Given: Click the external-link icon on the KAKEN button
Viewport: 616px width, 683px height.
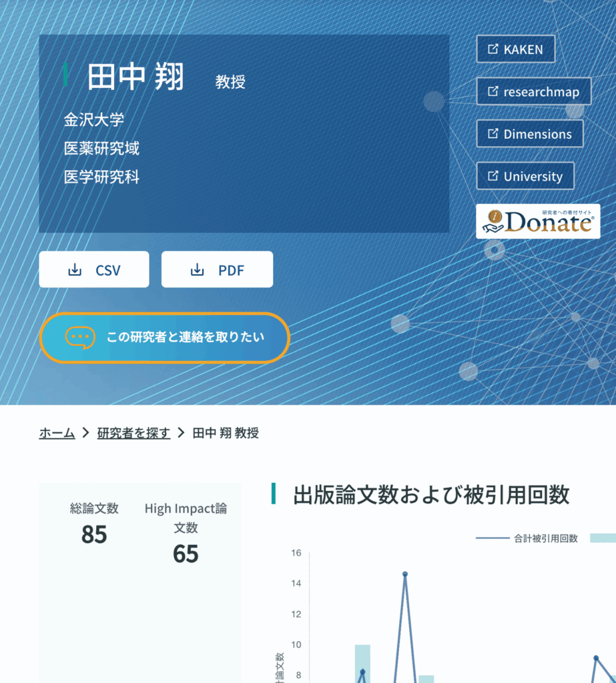Looking at the screenshot, I should pyautogui.click(x=493, y=49).
